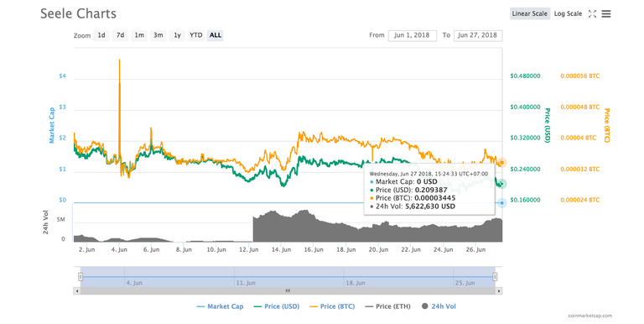Select the 1m zoom button

[x=139, y=35]
